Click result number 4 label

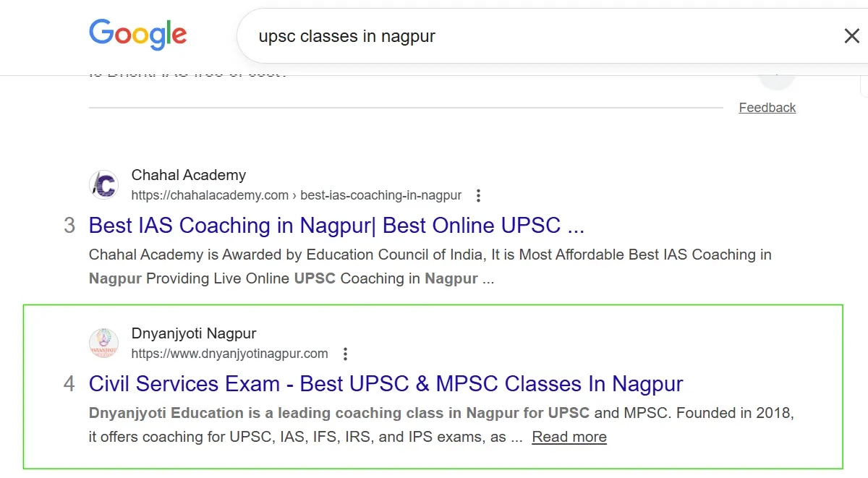pyautogui.click(x=69, y=384)
